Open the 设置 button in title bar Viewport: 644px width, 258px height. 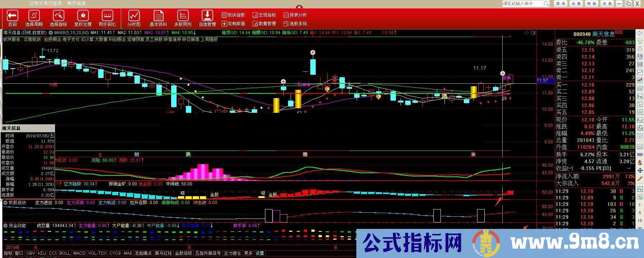(576, 4)
